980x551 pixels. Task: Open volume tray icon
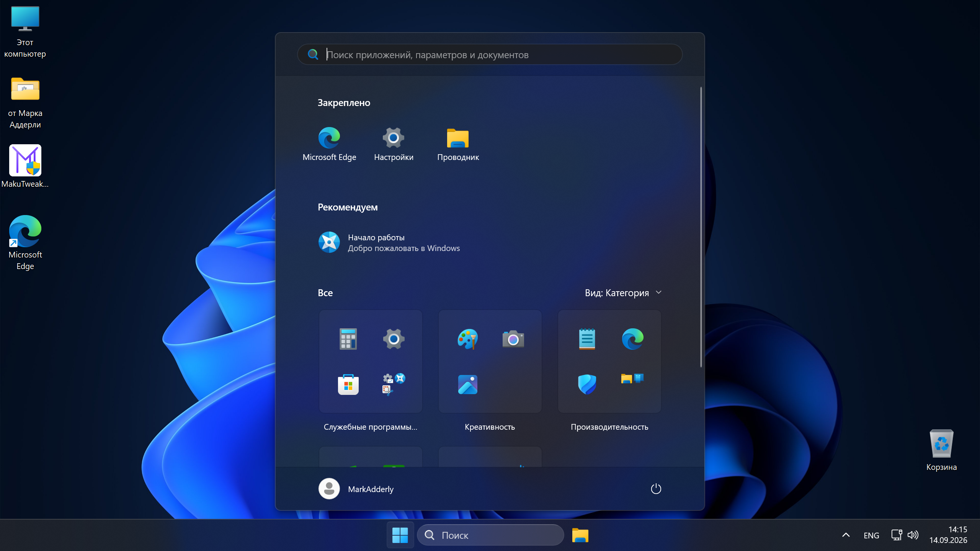click(913, 535)
